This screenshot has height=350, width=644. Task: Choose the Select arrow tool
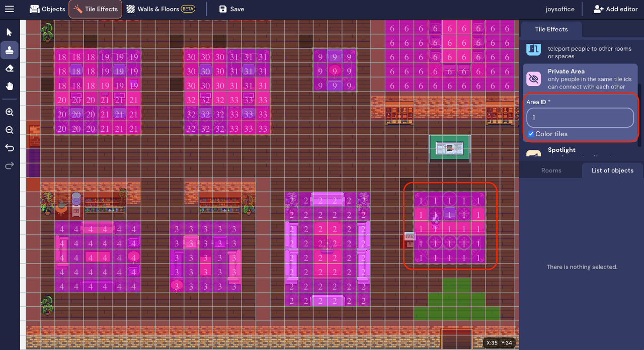click(9, 32)
